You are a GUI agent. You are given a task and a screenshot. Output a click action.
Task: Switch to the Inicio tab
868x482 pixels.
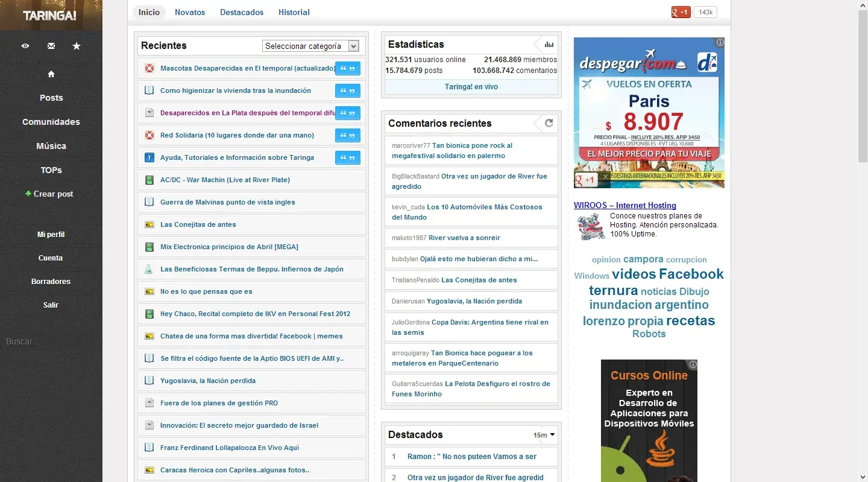(x=149, y=12)
